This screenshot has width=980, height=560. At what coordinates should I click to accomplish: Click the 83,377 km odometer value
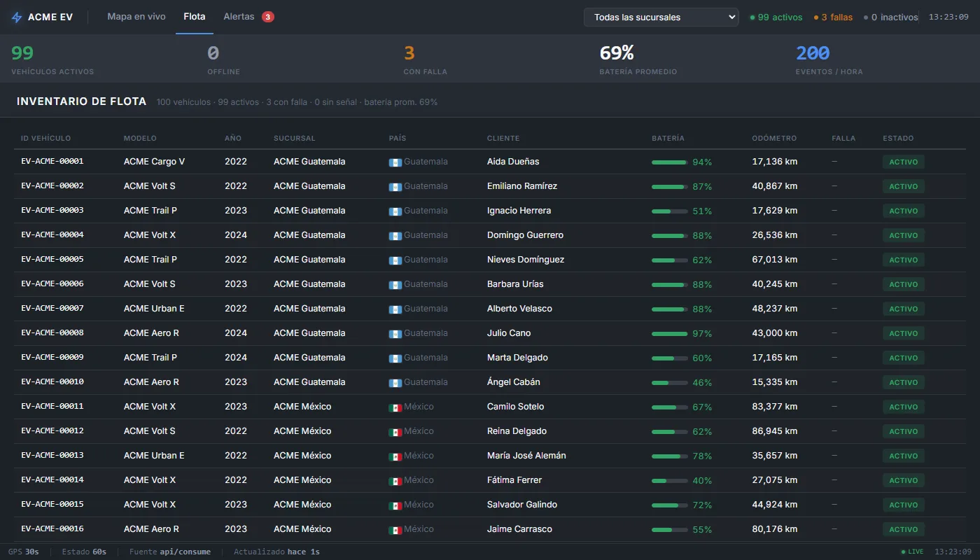(775, 406)
